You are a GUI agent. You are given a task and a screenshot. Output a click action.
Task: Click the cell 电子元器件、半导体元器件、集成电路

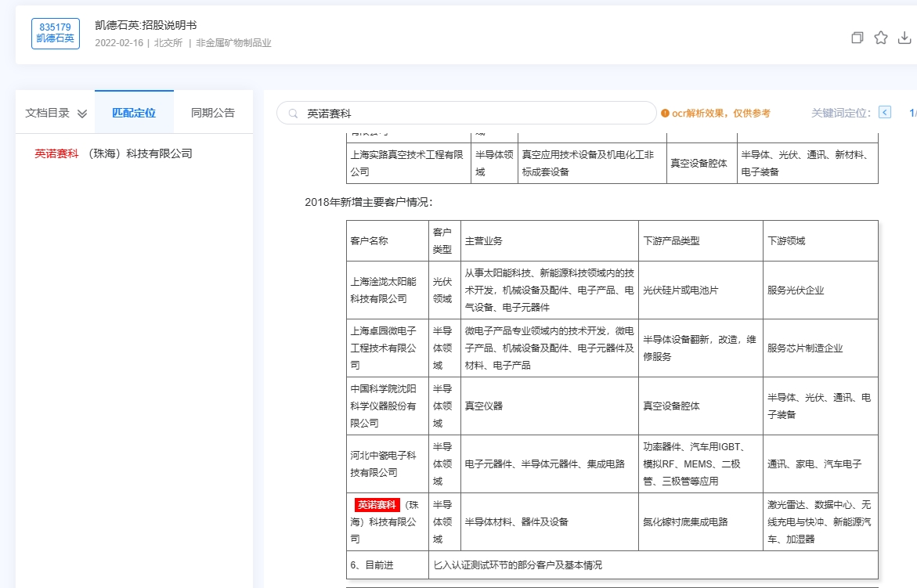tap(549, 464)
